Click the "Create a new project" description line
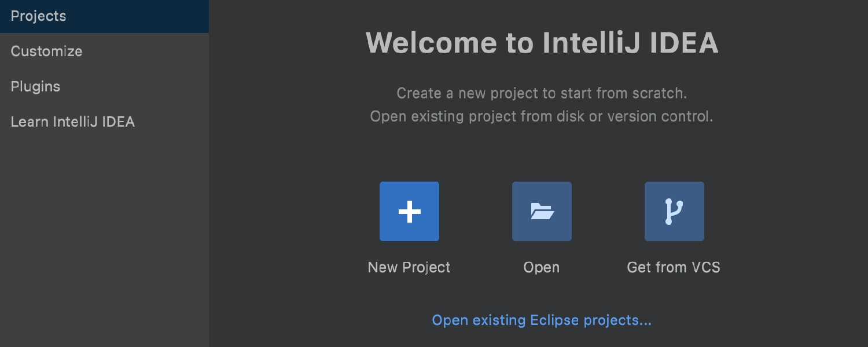Viewport: 868px width, 347px height. tap(542, 93)
